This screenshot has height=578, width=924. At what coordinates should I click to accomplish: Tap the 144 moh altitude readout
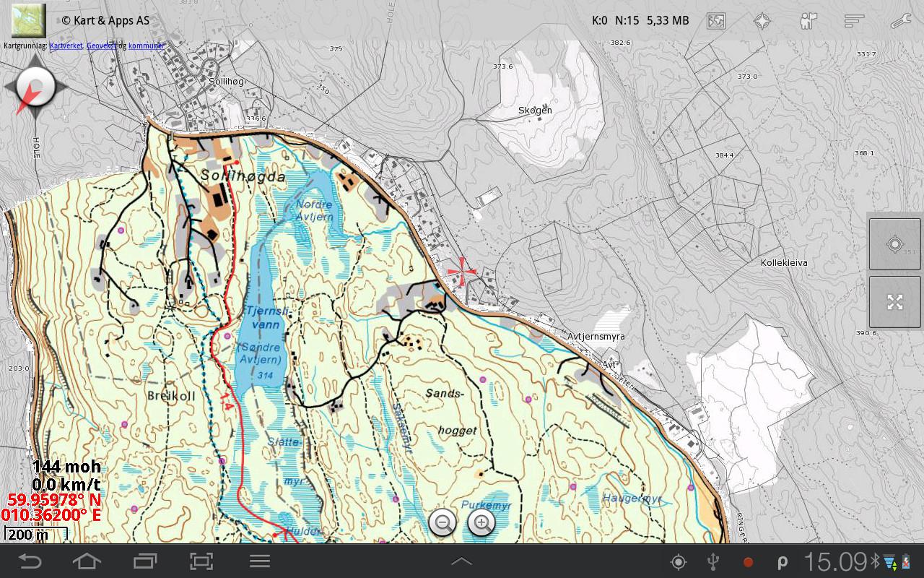click(66, 467)
